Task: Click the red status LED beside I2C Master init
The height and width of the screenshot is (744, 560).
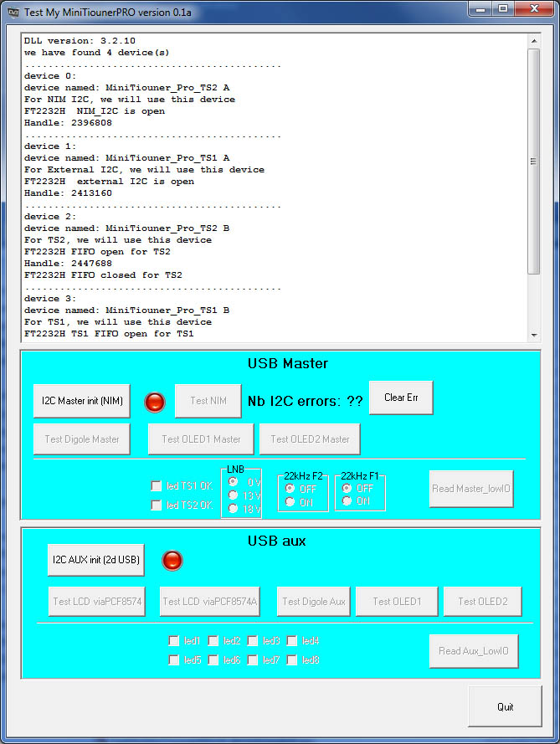Action: click(x=155, y=402)
